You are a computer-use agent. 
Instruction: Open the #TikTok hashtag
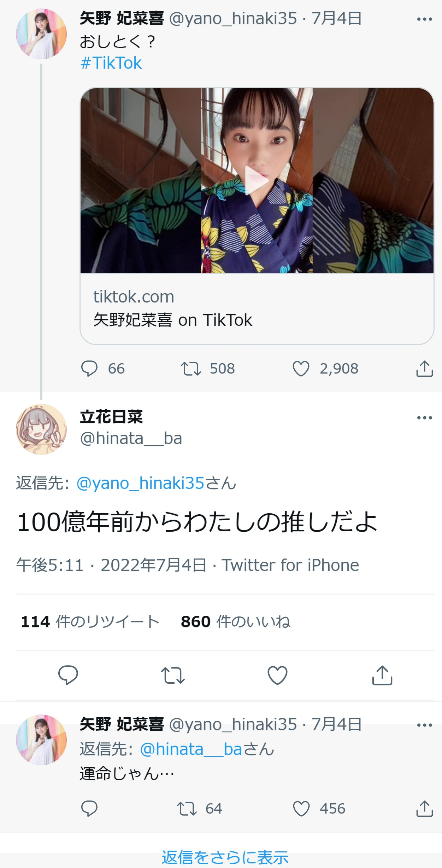click(111, 63)
